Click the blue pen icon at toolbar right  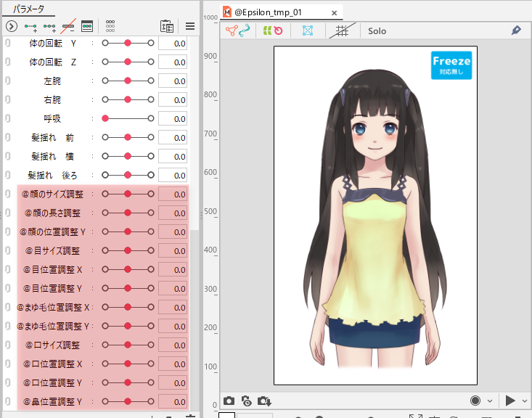pos(516,30)
